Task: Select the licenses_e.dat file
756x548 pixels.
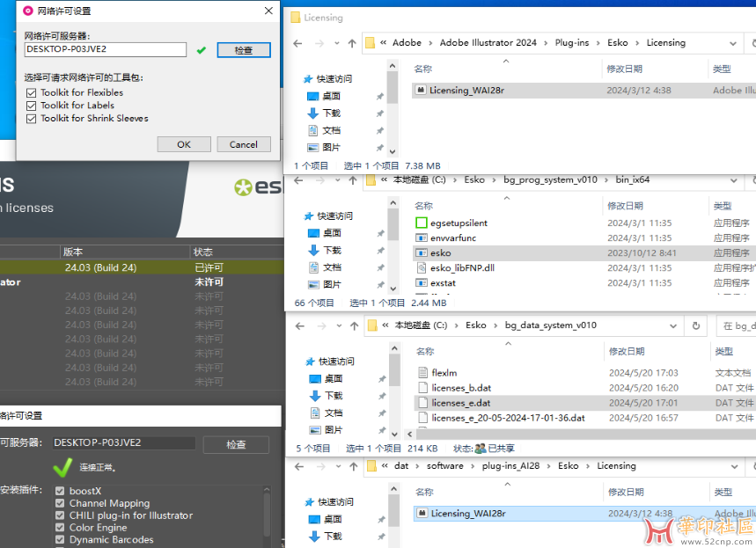Action: point(461,403)
